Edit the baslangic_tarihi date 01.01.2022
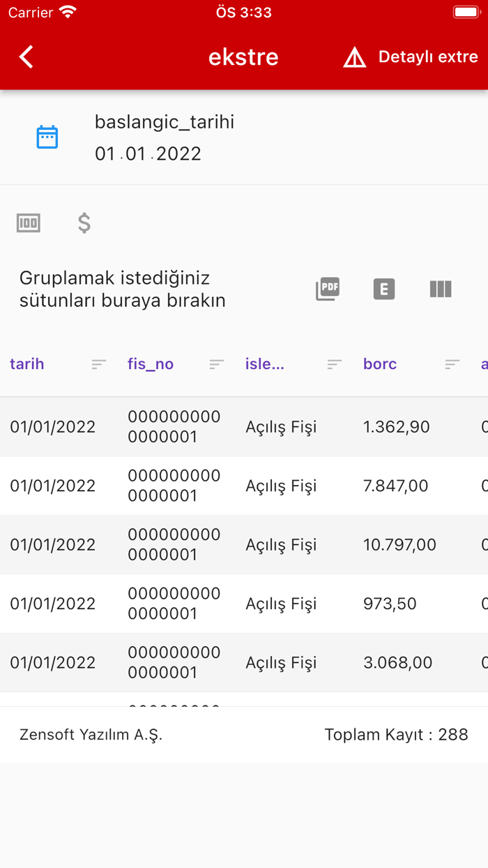Screen dimensions: 488x868 [x=148, y=154]
